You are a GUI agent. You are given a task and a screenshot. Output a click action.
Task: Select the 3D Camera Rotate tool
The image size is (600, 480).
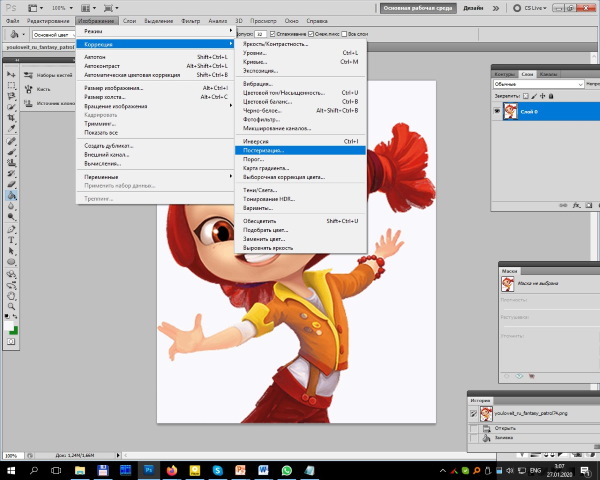coord(11,285)
